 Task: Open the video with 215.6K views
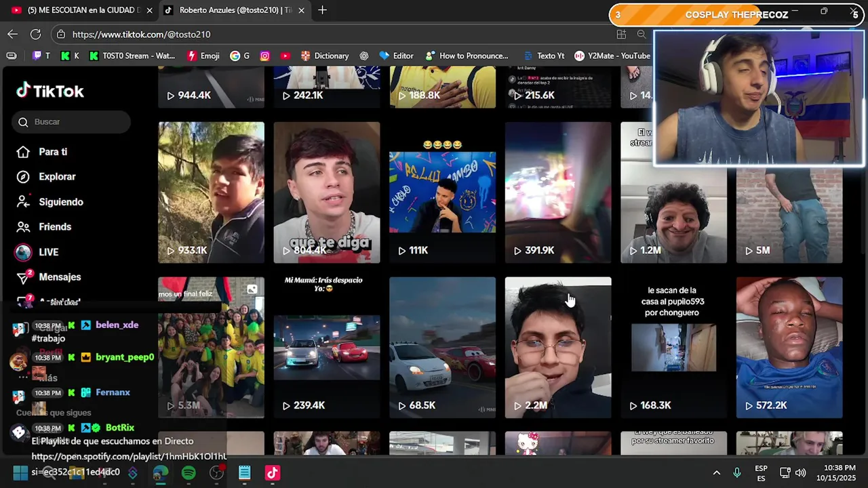coord(558,87)
